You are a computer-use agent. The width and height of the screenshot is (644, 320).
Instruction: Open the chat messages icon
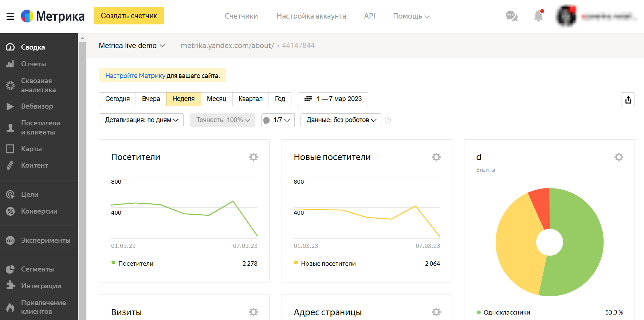tap(512, 16)
